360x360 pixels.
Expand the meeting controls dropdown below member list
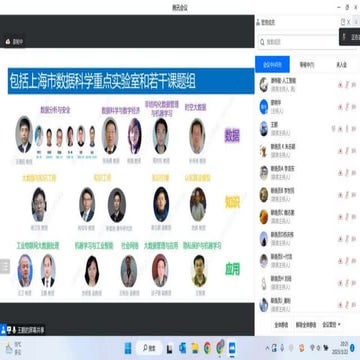331,324
